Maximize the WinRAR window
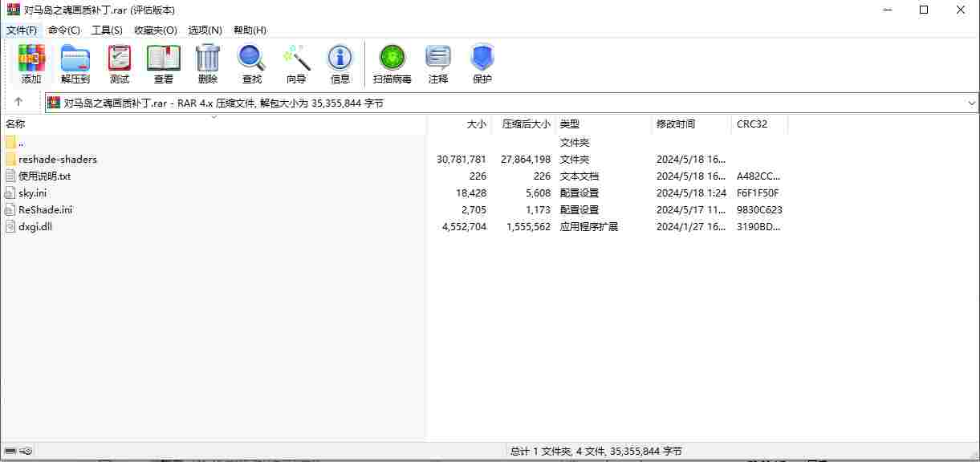 [924, 10]
